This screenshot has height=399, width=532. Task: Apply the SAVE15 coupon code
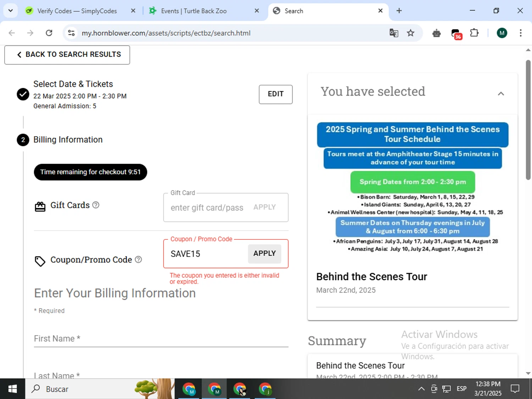(x=265, y=254)
